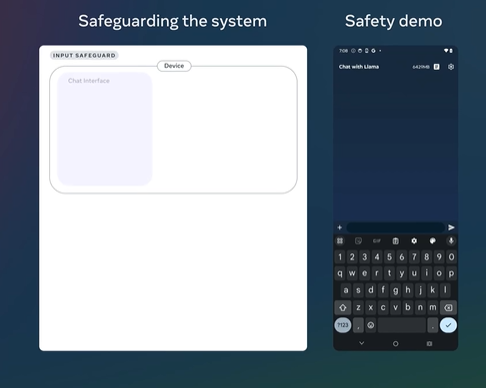This screenshot has height=388, width=486.
Task: Tap the letter z key
Action: [358, 307]
